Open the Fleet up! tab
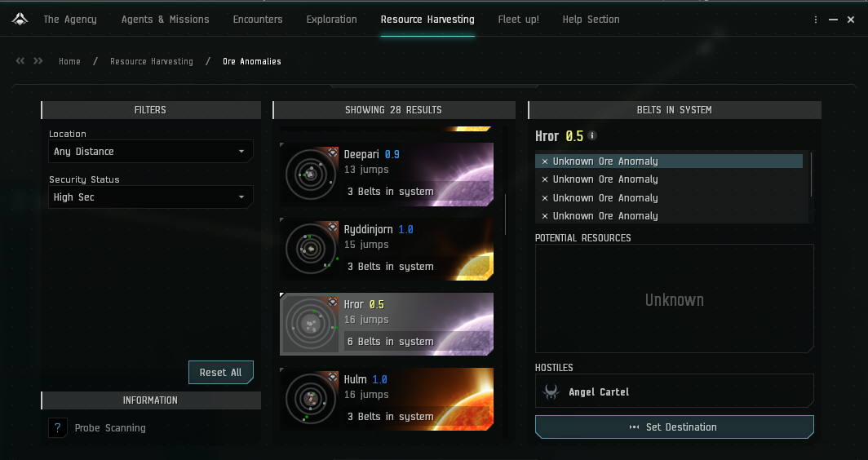Screen dimensions: 868x460 [519, 20]
